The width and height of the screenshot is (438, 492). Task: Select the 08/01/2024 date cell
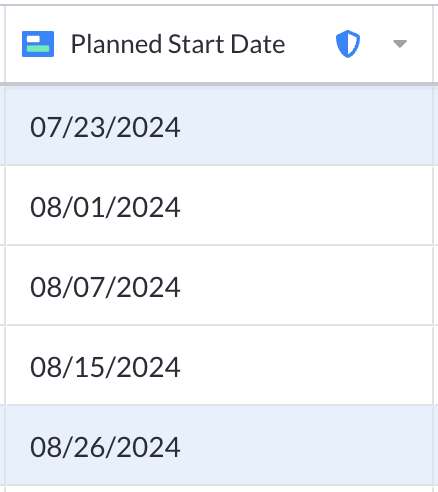[x=219, y=206]
